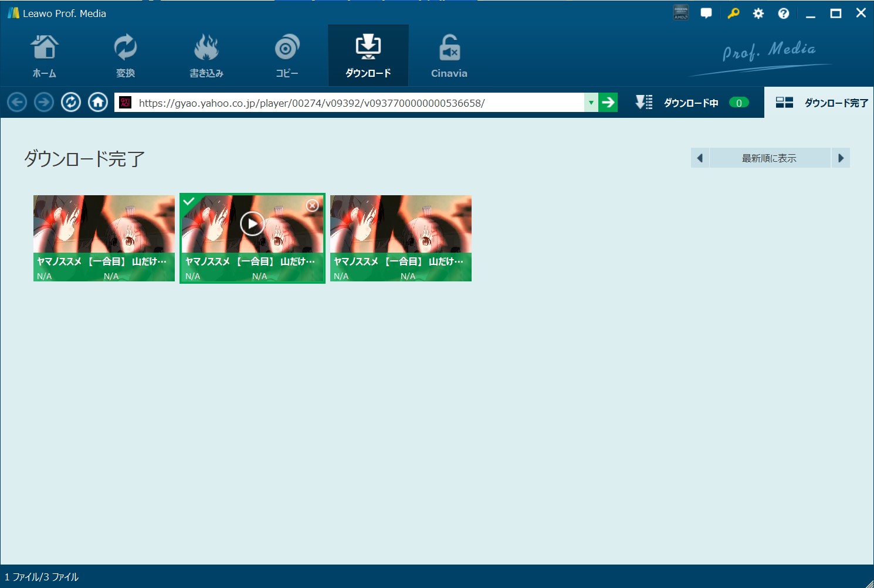Uncheck the selected second video's checkmark

click(x=189, y=201)
